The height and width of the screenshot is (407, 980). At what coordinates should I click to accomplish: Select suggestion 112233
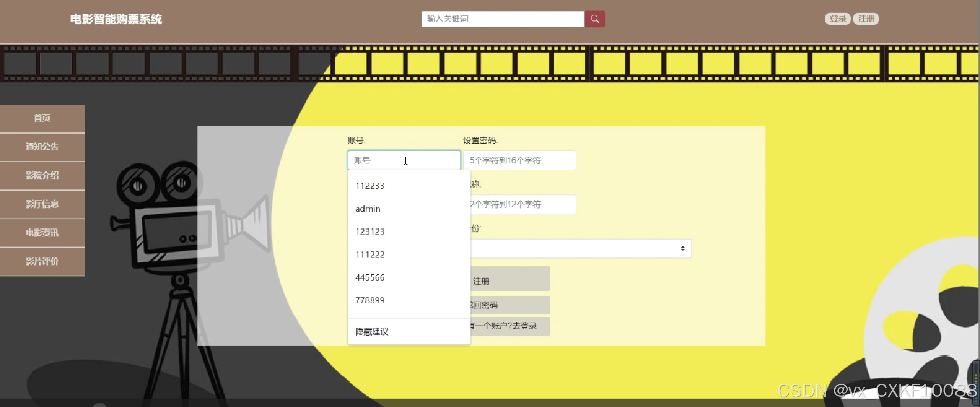408,186
